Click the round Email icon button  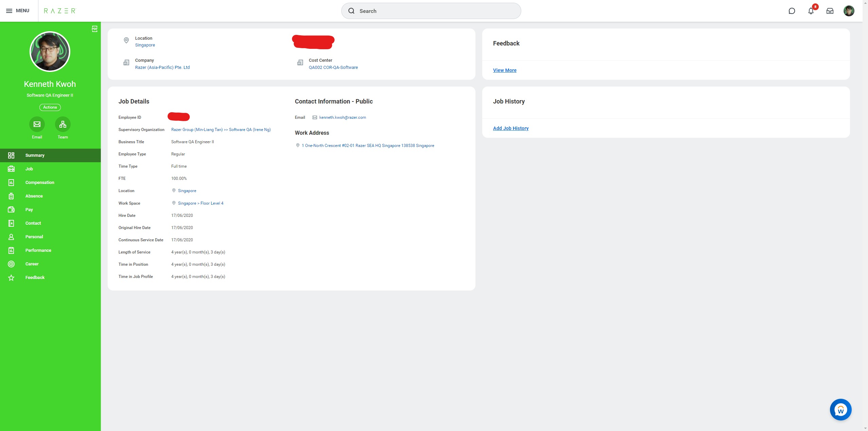coord(37,124)
